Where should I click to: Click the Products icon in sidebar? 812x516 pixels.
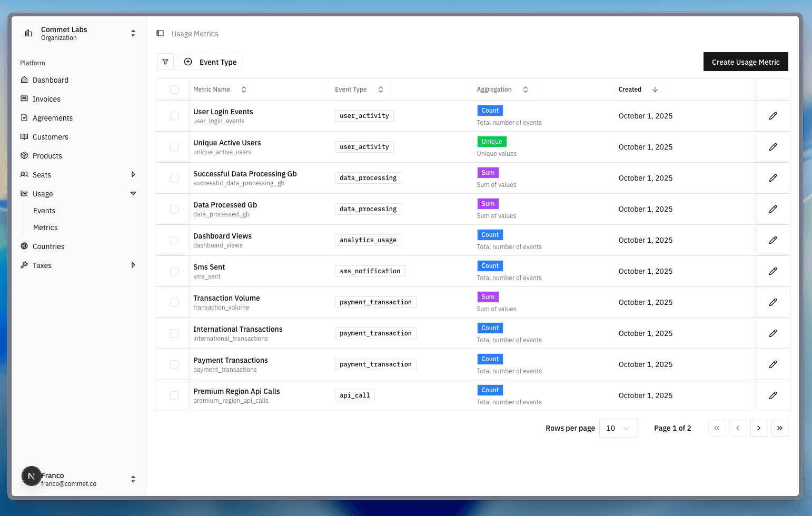tap(24, 155)
